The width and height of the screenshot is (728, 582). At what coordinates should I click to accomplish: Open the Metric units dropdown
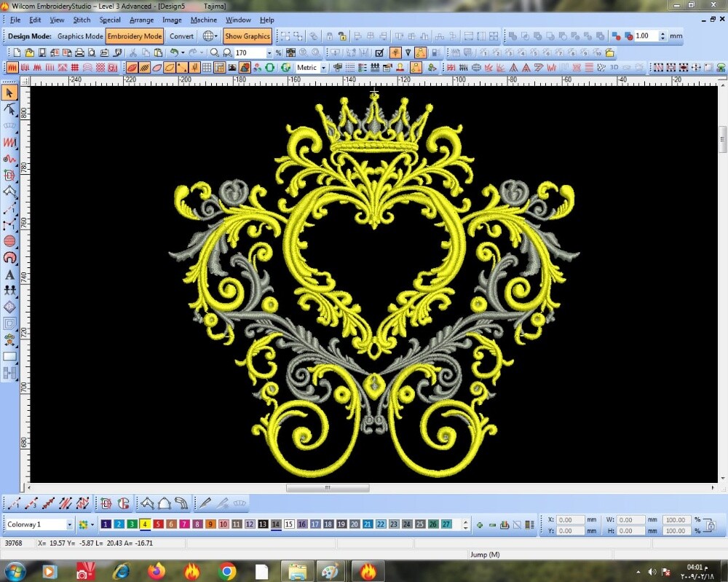(x=323, y=68)
